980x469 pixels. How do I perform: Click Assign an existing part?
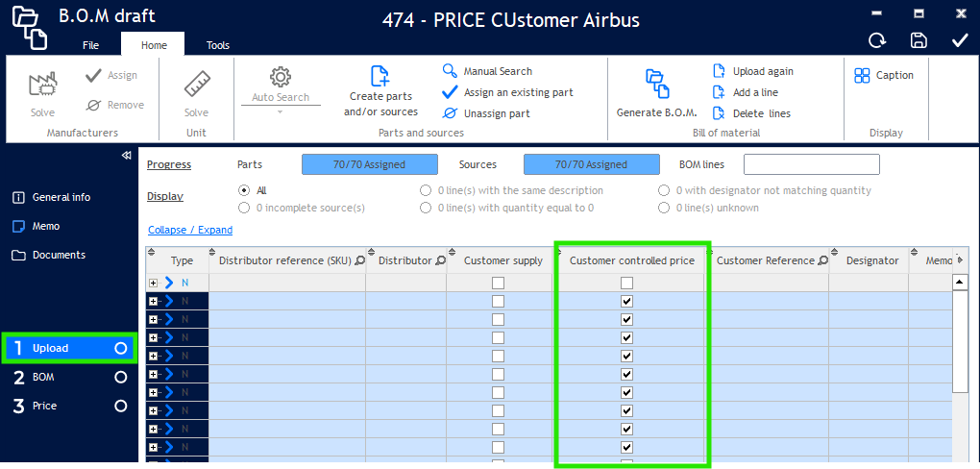point(450,92)
